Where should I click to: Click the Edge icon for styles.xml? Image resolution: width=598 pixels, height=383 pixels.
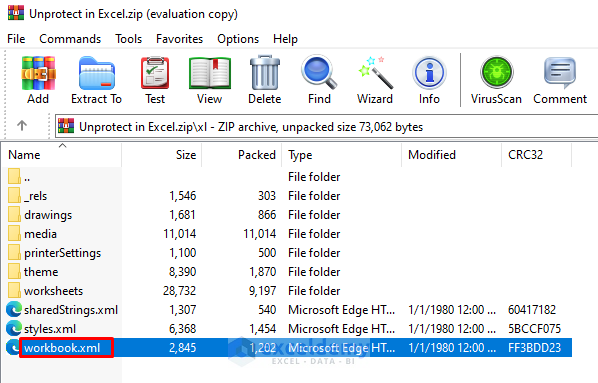click(x=14, y=328)
